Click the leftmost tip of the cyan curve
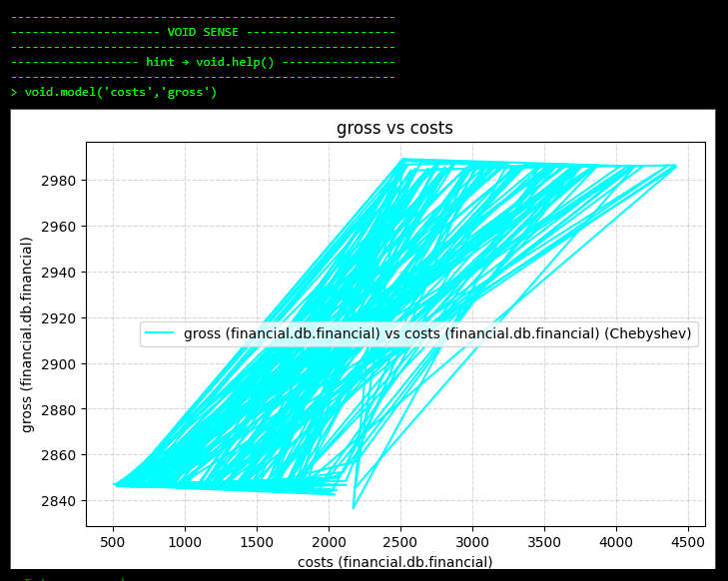The image size is (728, 581). (x=115, y=484)
